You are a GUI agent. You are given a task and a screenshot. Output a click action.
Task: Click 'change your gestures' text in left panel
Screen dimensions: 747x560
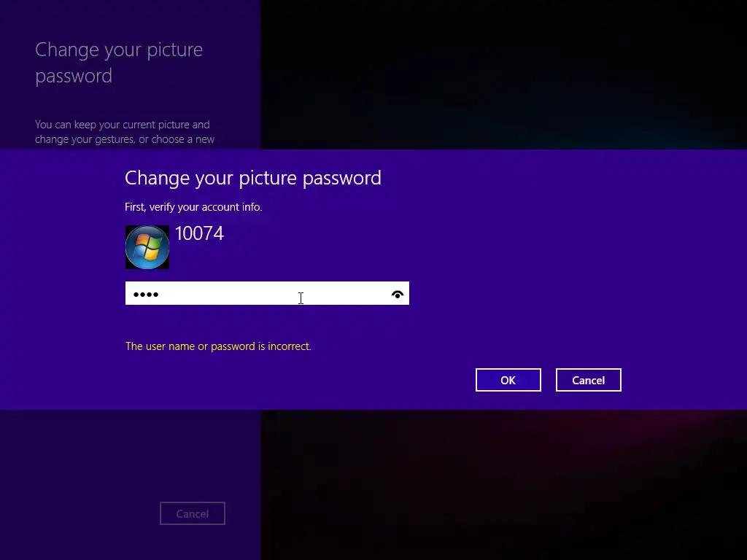coord(85,139)
